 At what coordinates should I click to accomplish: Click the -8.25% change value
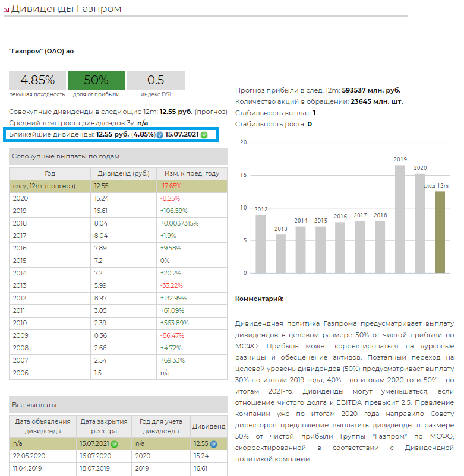(x=170, y=199)
